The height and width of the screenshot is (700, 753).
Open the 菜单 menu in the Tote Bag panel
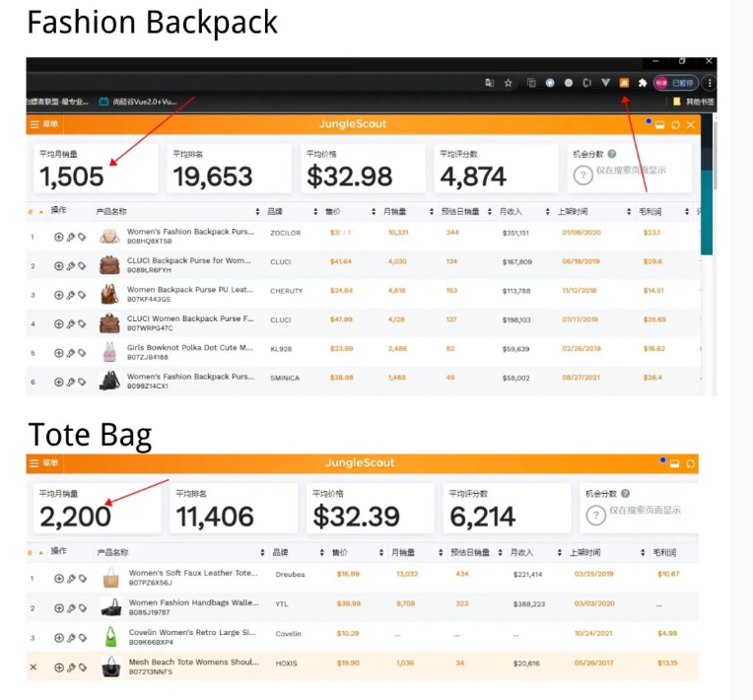[43, 462]
